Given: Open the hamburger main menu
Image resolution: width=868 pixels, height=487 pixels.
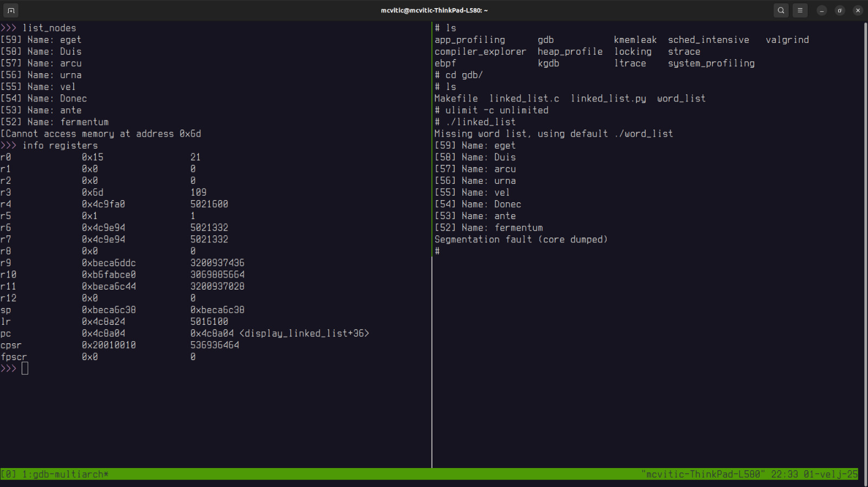Looking at the screenshot, I should (800, 10).
